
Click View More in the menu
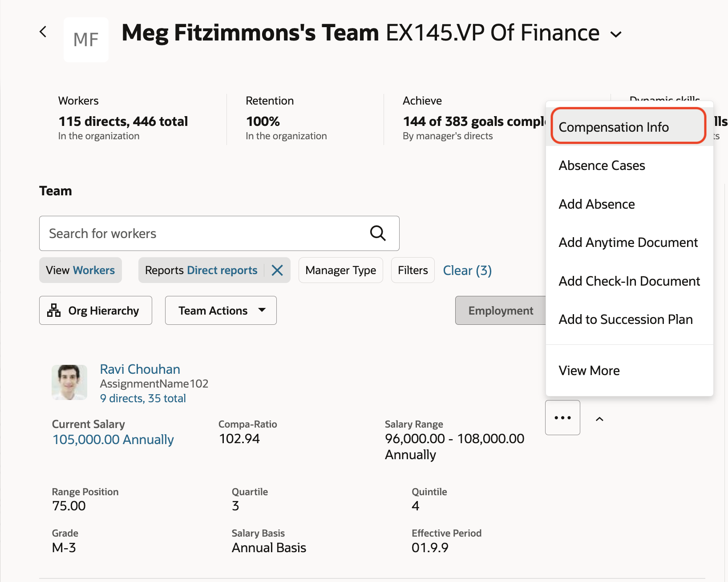click(589, 371)
